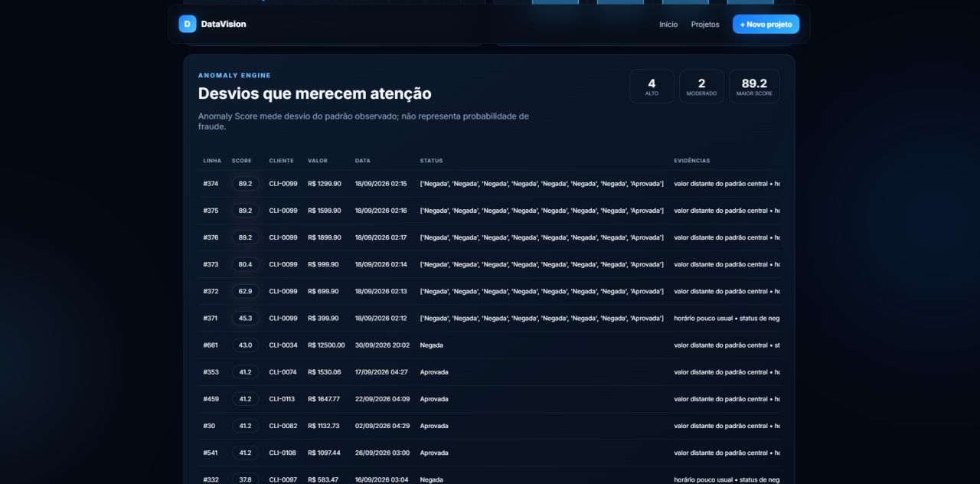Click the VALOR column header
Viewport: 980px width, 484px height.
tap(318, 161)
